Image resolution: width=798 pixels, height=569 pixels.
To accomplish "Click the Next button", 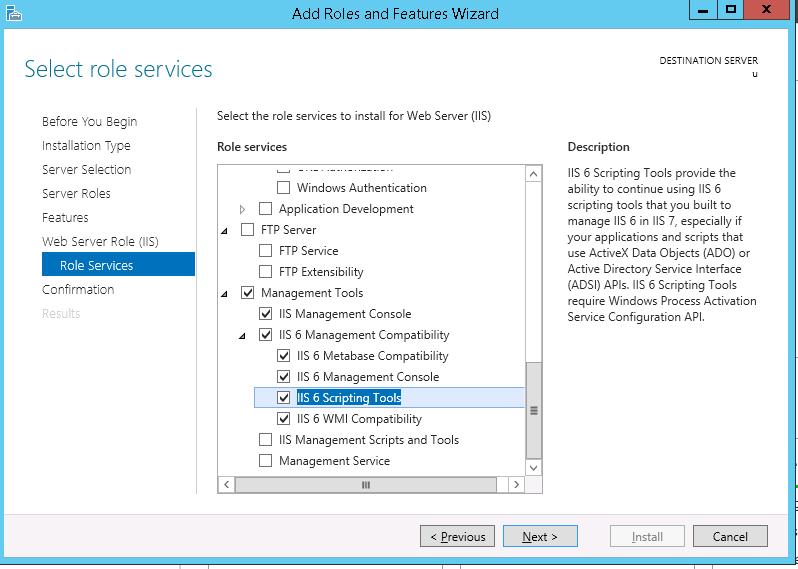I will [539, 537].
